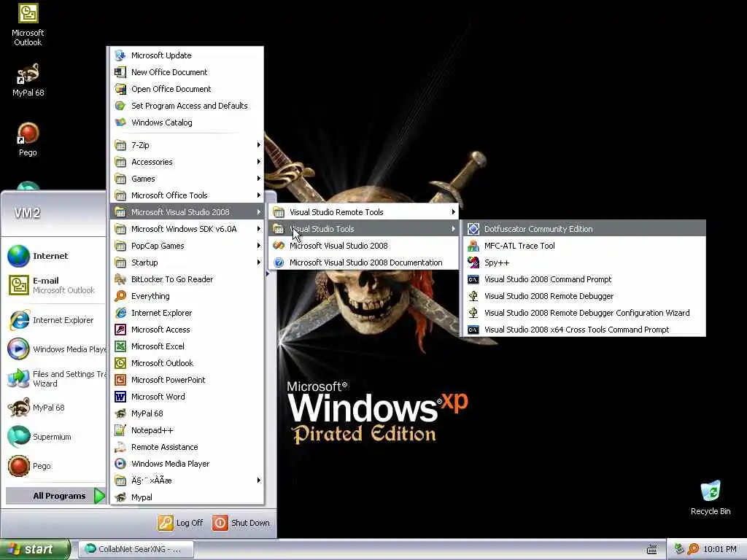Select Set Program Access and Defaults

[187, 106]
